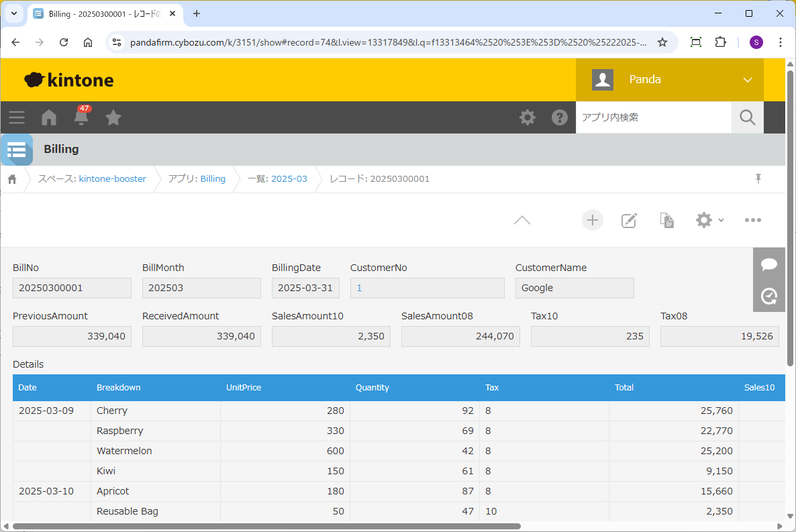Viewport: 796px width, 532px height.
Task: Click into the app search field
Action: pos(653,117)
